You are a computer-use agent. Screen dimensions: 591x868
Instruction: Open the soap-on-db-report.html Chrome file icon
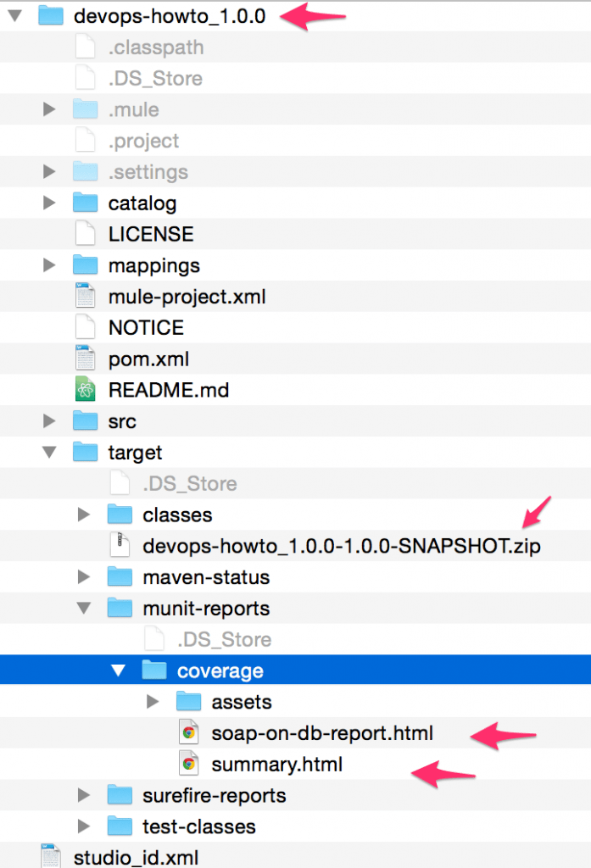click(188, 732)
